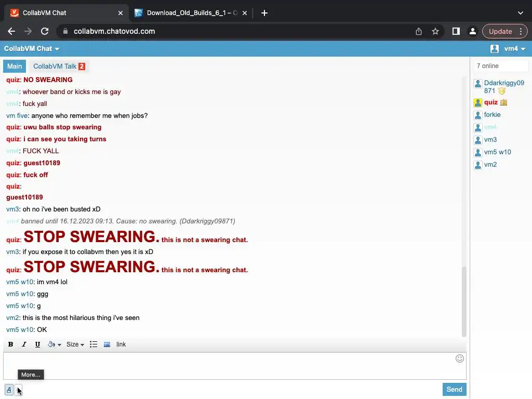Select vm3 in the online users list
This screenshot has height=399, width=532.
click(490, 139)
